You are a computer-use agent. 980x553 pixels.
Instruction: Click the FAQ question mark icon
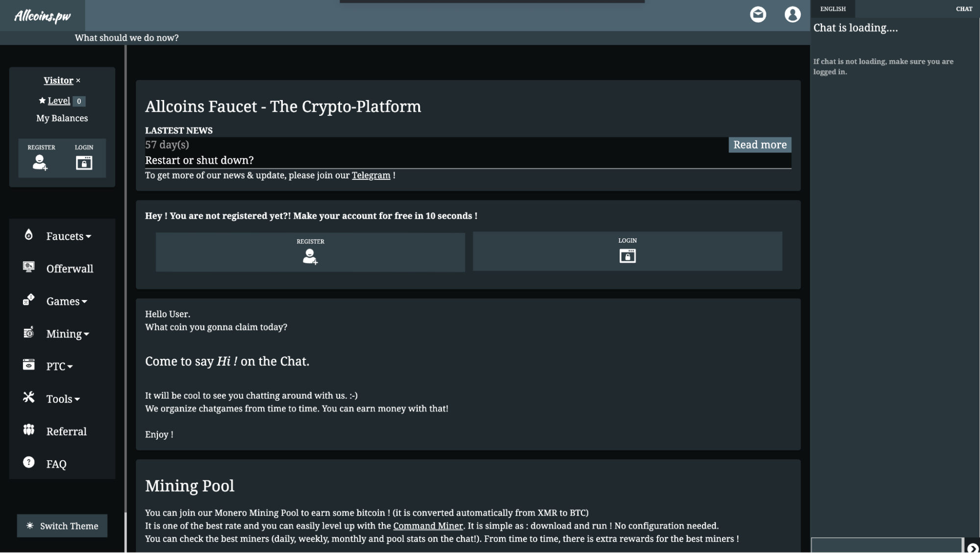(x=29, y=462)
